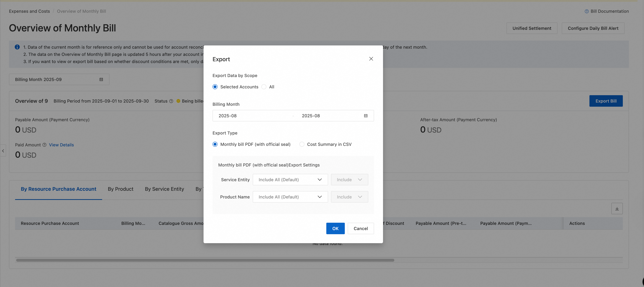Viewport: 644px width, 287px height.
Task: Open calendar icon in Export billing month range
Action: coord(365,116)
